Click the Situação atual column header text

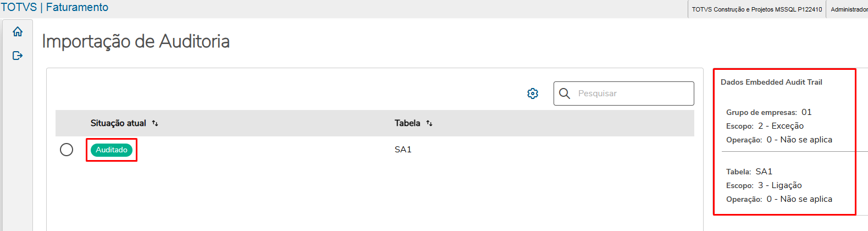click(x=118, y=123)
